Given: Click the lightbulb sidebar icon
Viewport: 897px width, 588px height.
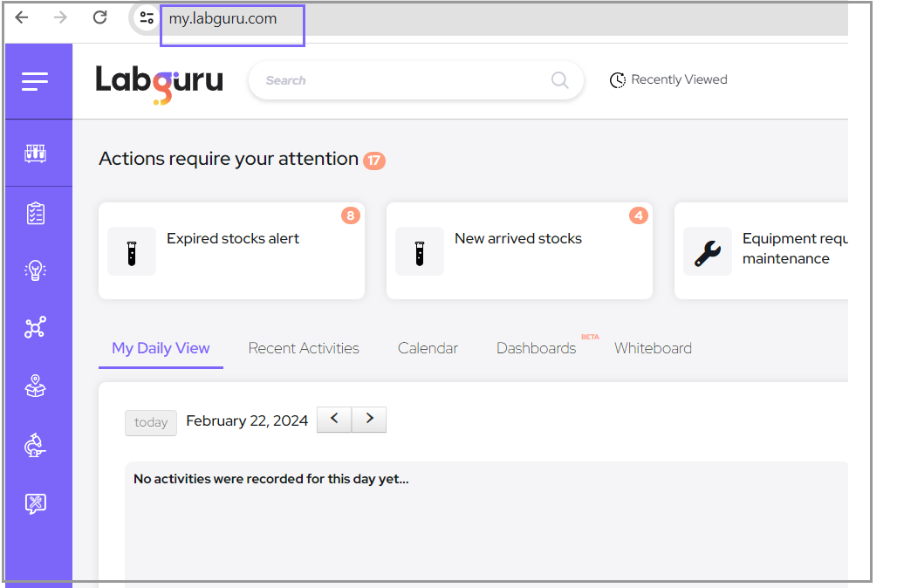Looking at the screenshot, I should click(x=35, y=270).
